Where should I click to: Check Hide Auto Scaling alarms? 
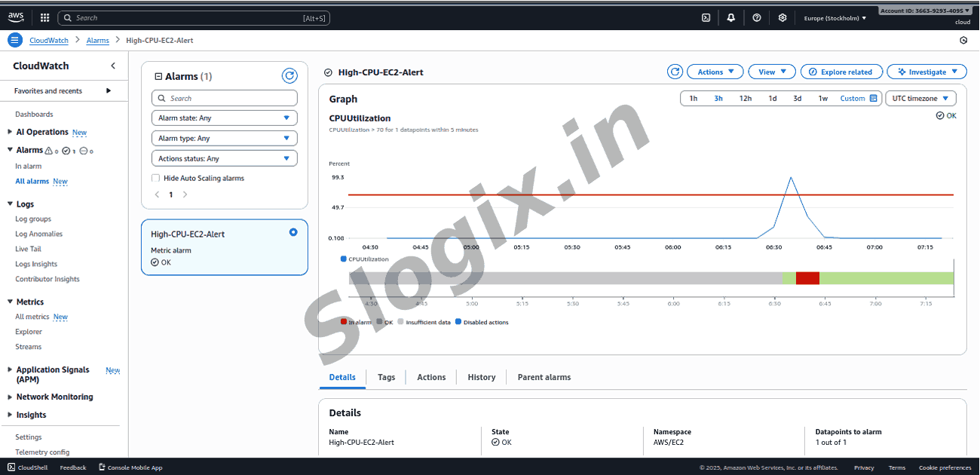pyautogui.click(x=156, y=178)
